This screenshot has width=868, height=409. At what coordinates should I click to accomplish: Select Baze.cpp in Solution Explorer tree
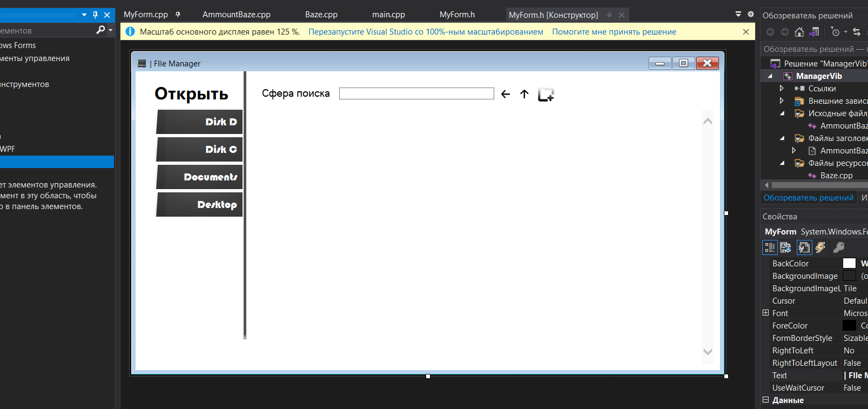[836, 175]
